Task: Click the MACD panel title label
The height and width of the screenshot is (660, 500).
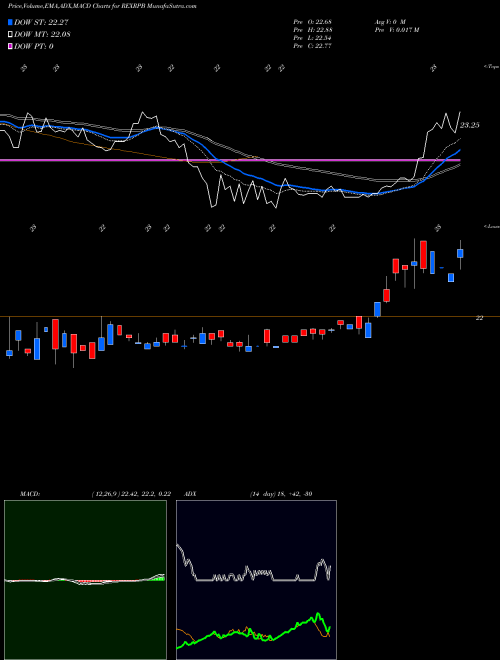Action: coord(30,494)
